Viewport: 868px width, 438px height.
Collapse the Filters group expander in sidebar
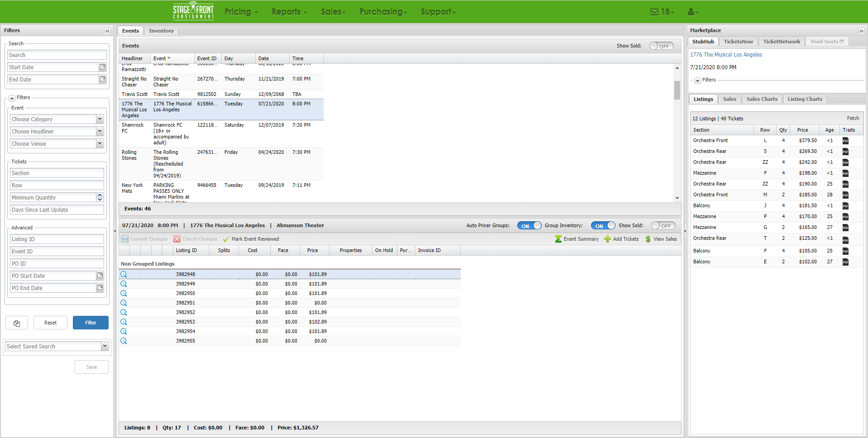click(12, 98)
